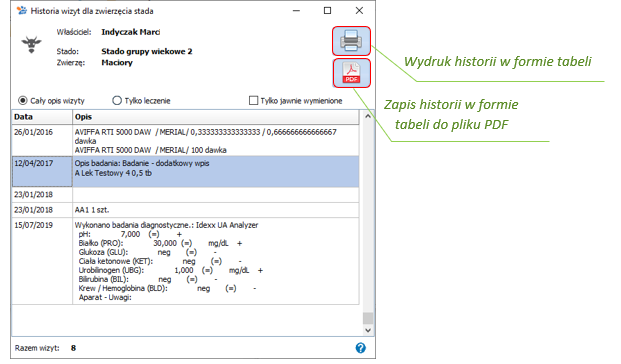The image size is (621, 364).
Task: Click herd name 'Stado grupy wiekowe 2'
Action: (147, 51)
